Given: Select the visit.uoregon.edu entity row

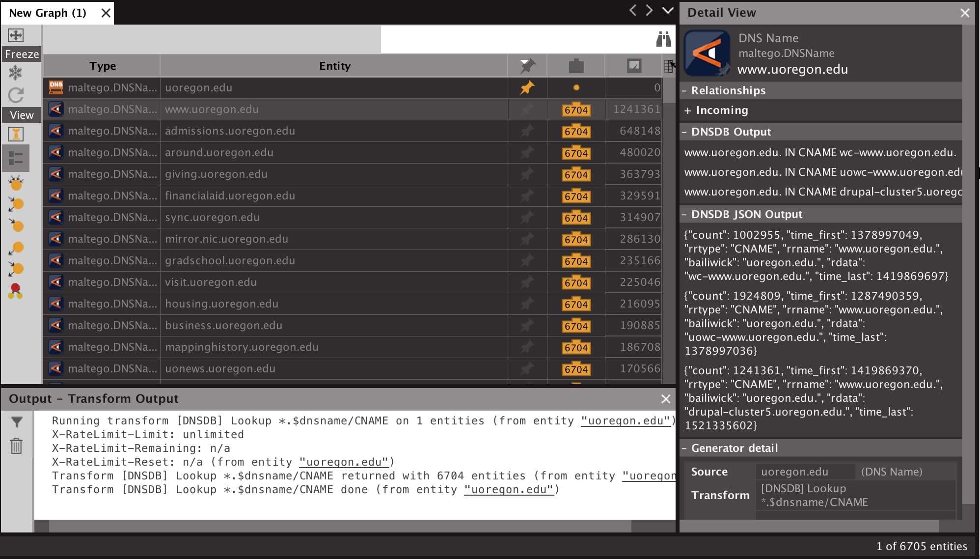Looking at the screenshot, I should point(352,282).
